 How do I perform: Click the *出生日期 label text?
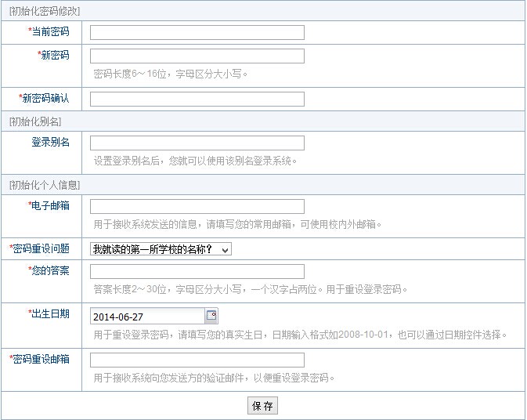(x=49, y=313)
